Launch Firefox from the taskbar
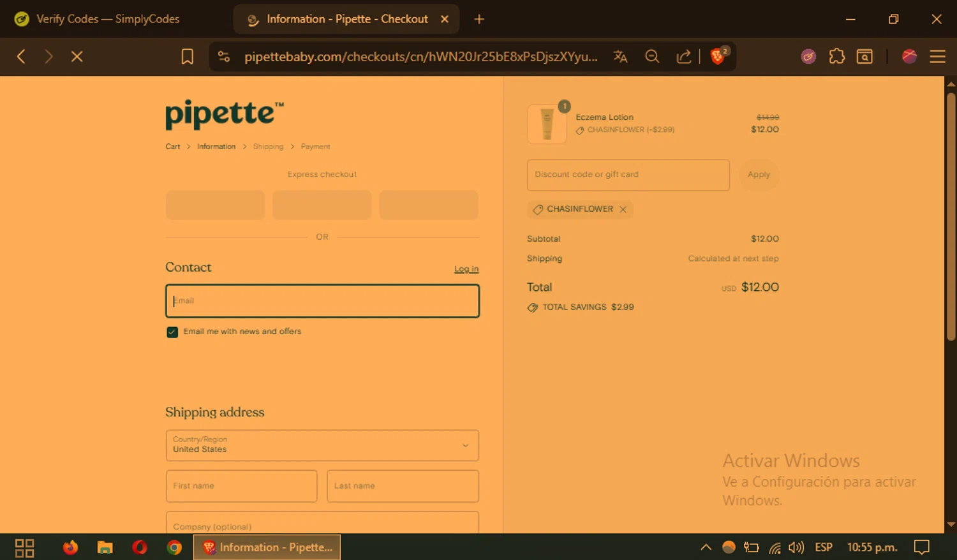 pos(70,547)
